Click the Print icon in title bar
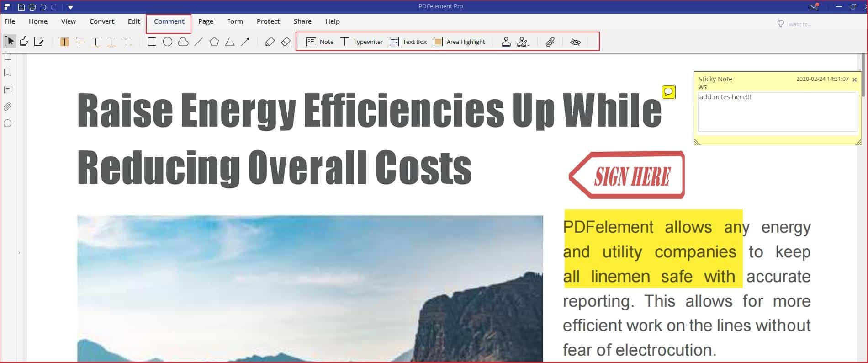The height and width of the screenshot is (363, 868). [x=32, y=7]
